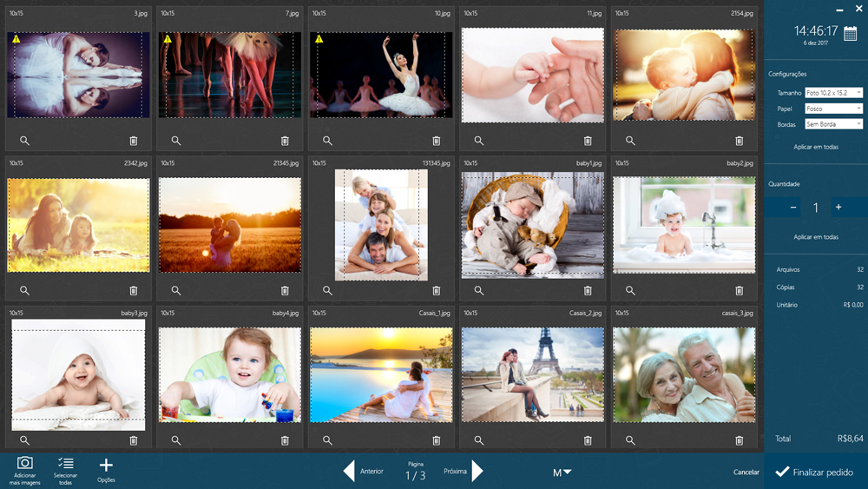This screenshot has height=489, width=868.
Task: Go to the Próxima page
Action: pyautogui.click(x=477, y=472)
